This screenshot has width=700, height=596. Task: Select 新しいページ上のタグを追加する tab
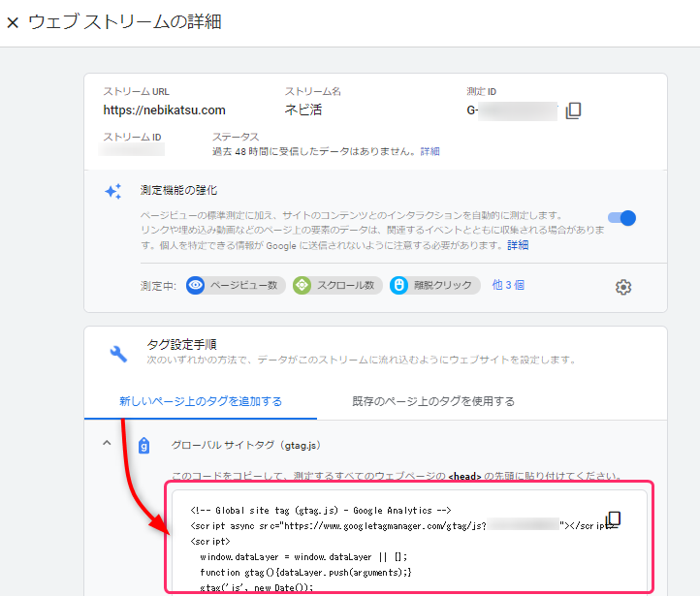(201, 401)
